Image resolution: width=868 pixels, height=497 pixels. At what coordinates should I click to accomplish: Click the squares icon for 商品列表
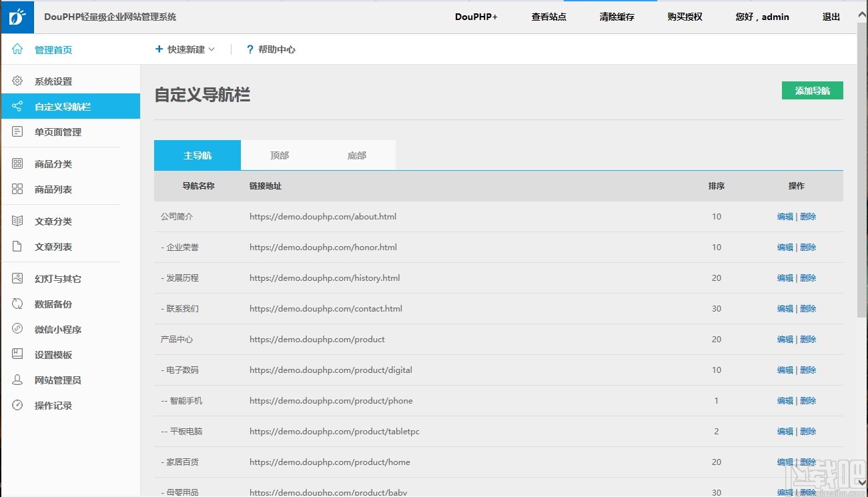tap(17, 189)
